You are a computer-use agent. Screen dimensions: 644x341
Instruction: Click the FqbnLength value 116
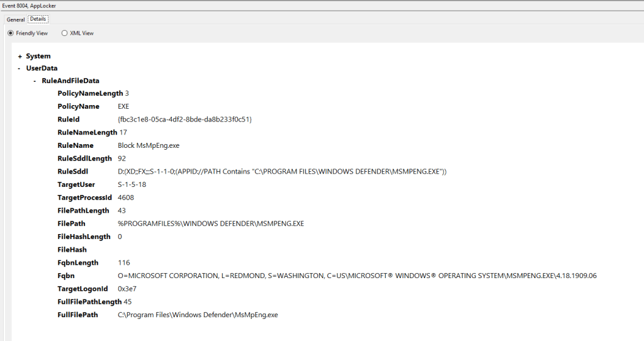pyautogui.click(x=123, y=262)
